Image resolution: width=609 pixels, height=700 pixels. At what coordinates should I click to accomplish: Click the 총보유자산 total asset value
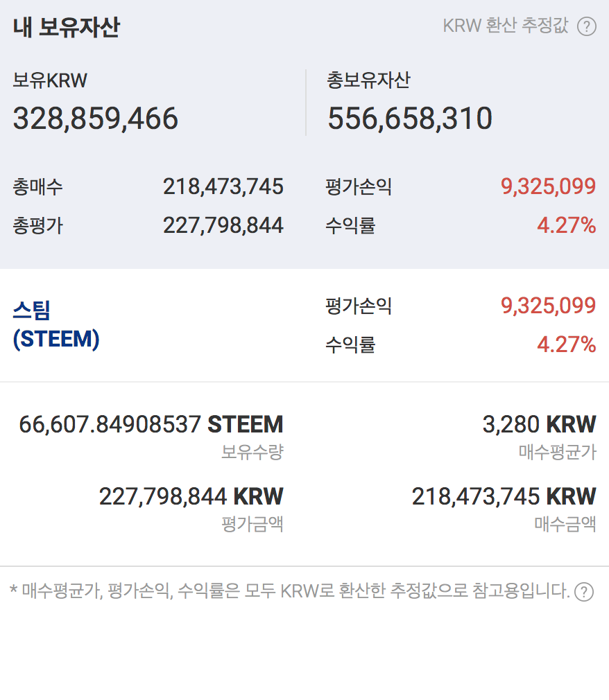(410, 116)
